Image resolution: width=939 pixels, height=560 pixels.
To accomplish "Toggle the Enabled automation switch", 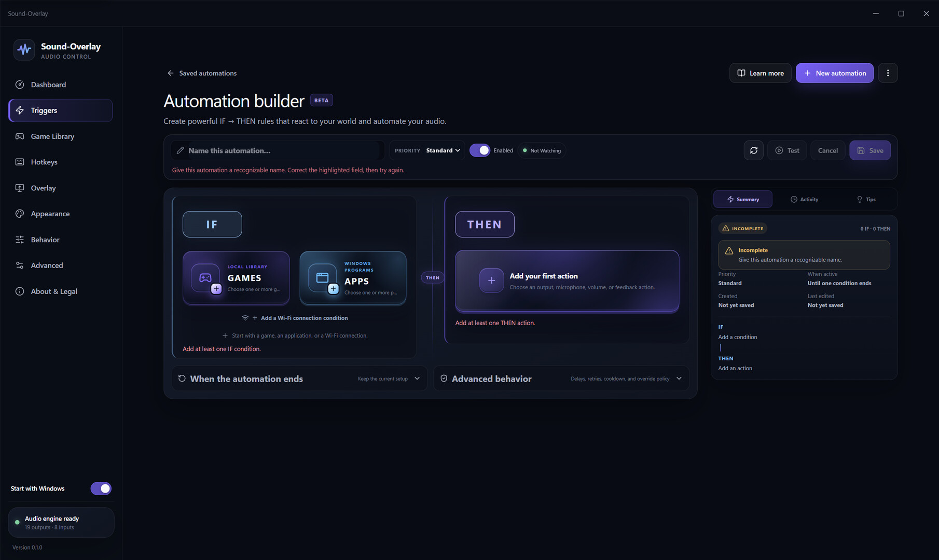I will (480, 150).
